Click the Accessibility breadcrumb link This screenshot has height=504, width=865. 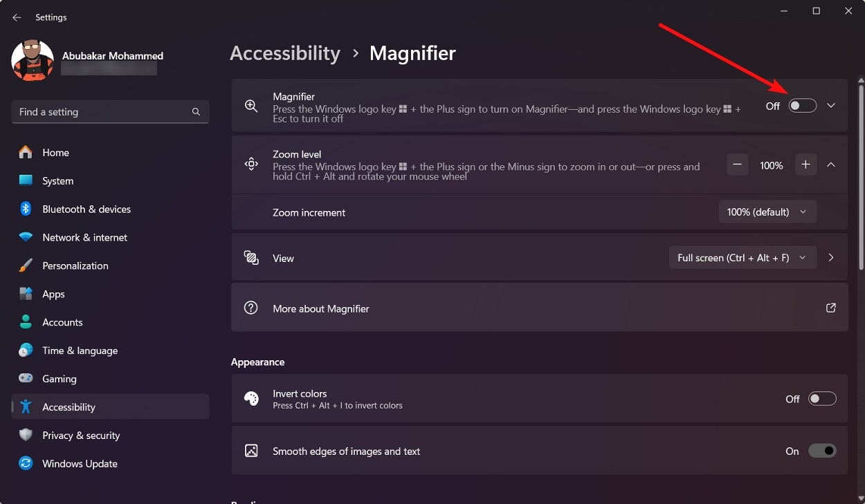(x=285, y=53)
